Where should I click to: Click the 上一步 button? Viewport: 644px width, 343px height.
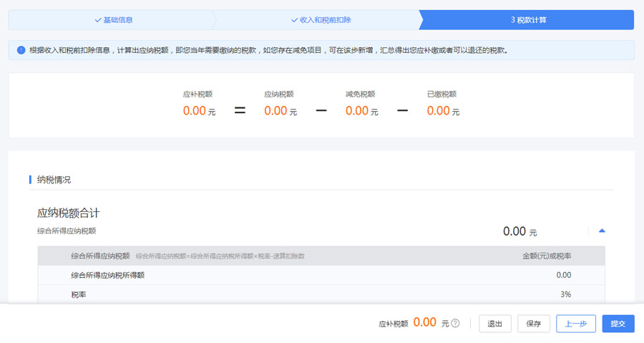pyautogui.click(x=575, y=324)
